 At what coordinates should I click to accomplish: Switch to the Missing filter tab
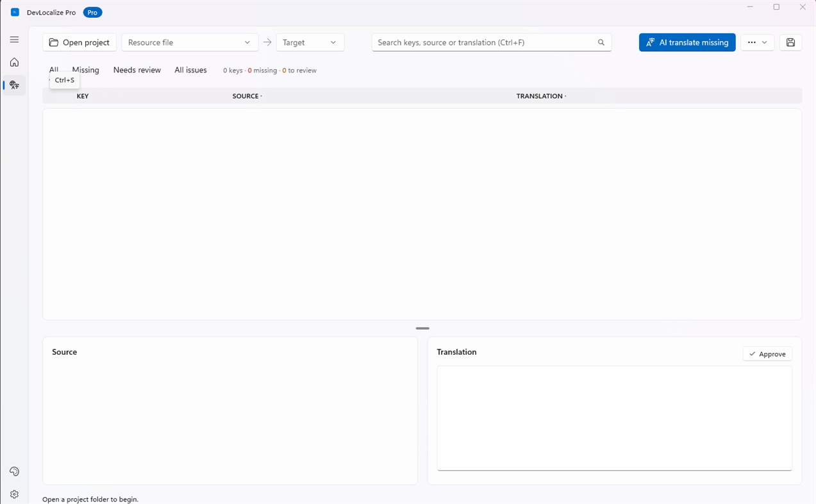pyautogui.click(x=85, y=70)
